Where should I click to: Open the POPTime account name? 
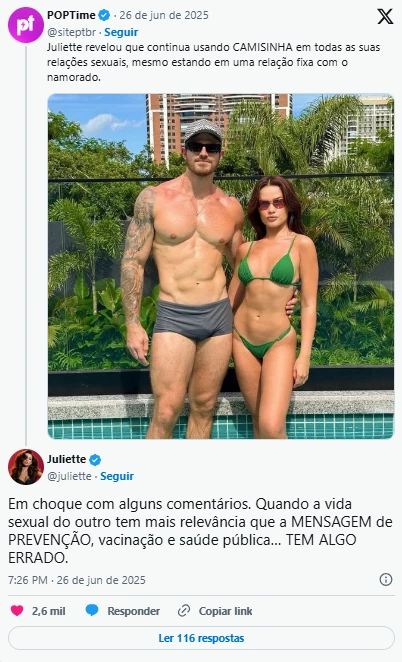71,15
